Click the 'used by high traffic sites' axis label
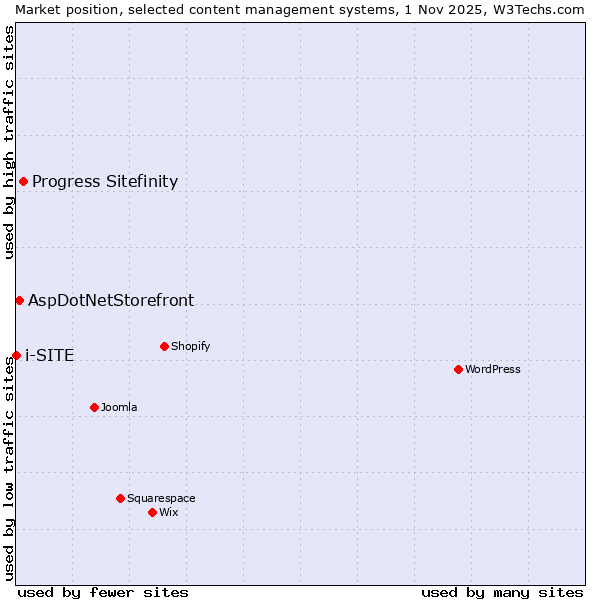600x600 pixels. [9, 142]
